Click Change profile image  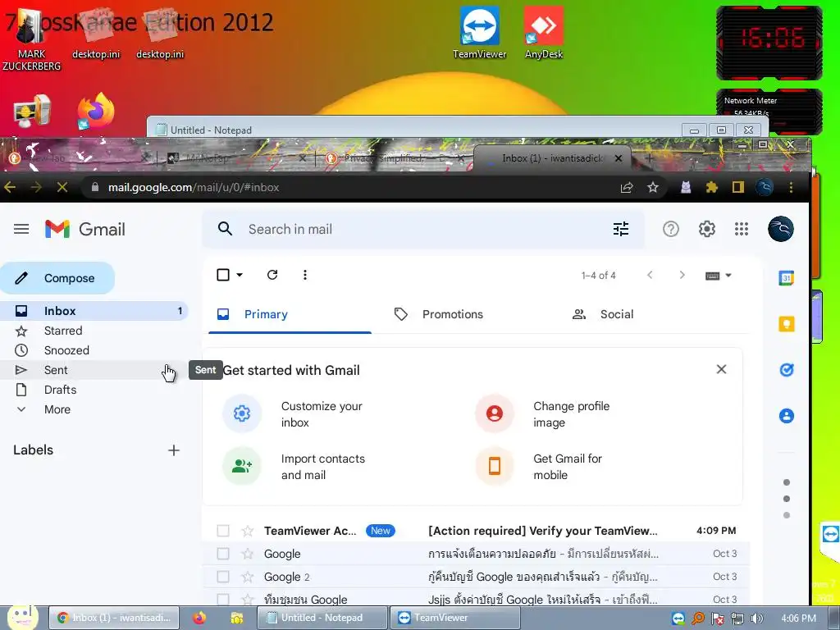click(571, 414)
